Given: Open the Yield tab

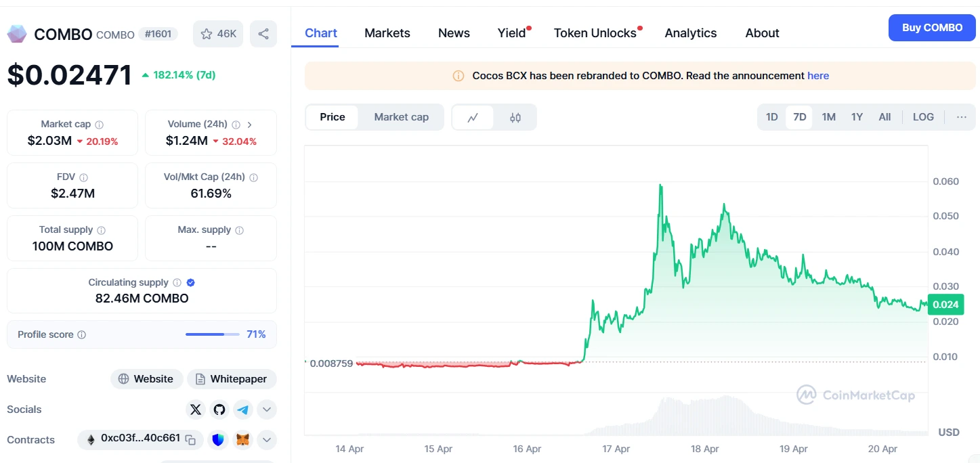Looking at the screenshot, I should tap(512, 33).
